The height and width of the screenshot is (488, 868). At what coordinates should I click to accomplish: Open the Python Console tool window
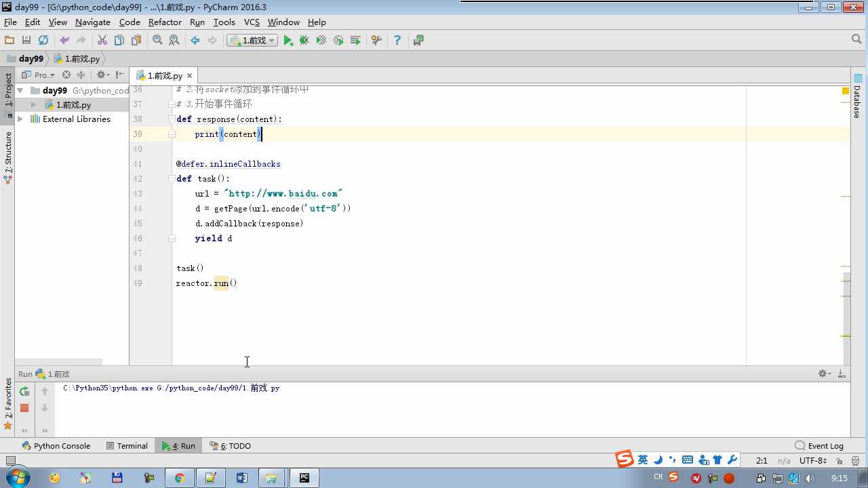point(56,446)
